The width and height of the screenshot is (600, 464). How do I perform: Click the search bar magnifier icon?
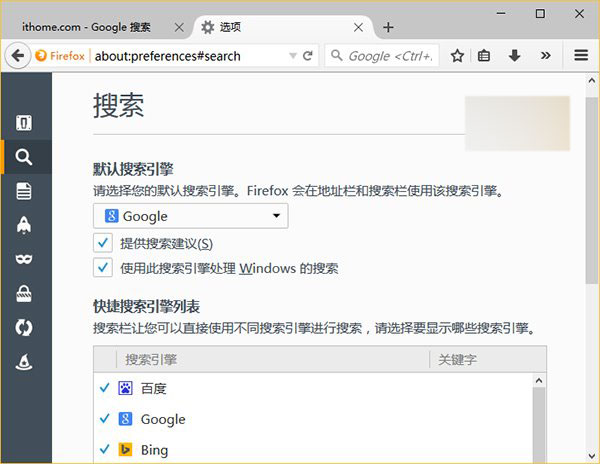click(336, 55)
